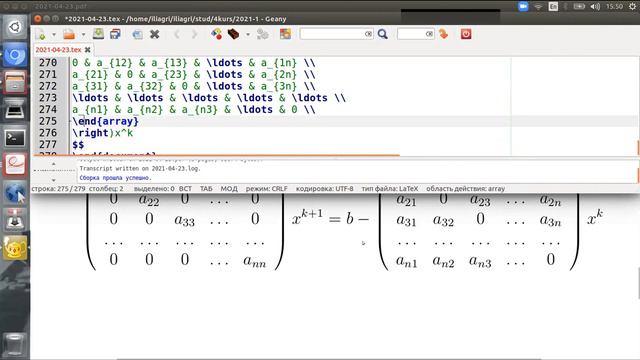Quit Geany with red power icon
Image resolution: width=640 pixels, height=360 pixels.
(466, 34)
